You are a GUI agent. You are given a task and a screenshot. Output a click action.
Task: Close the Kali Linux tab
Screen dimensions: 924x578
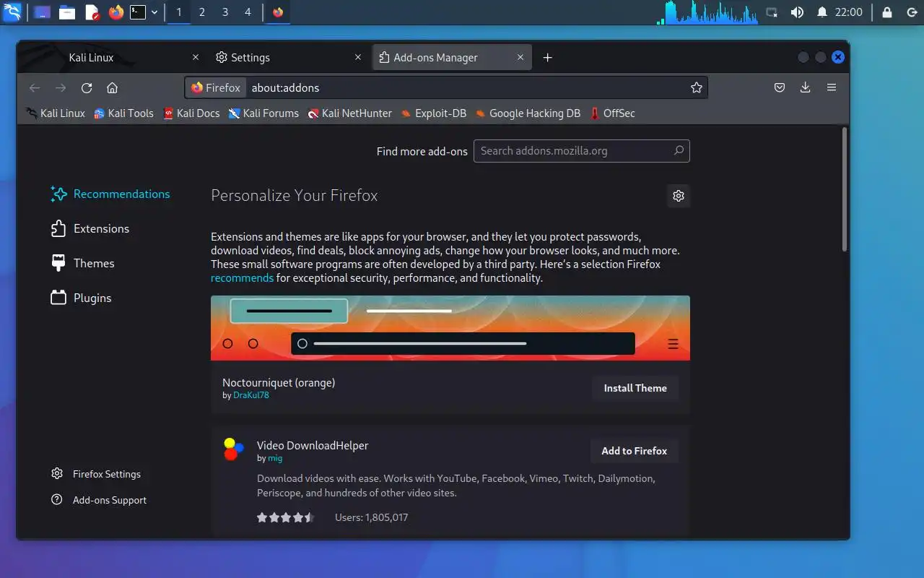196,58
